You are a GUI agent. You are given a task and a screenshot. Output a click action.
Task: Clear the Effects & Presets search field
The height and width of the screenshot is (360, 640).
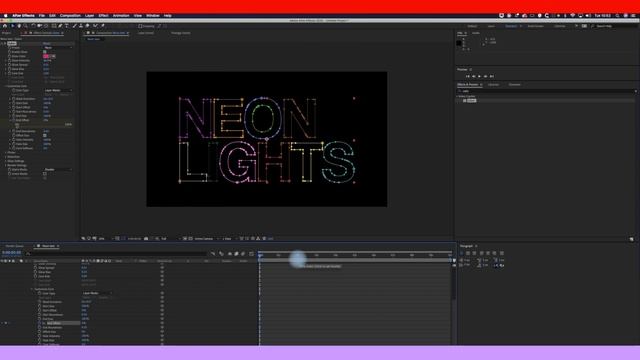(x=635, y=91)
